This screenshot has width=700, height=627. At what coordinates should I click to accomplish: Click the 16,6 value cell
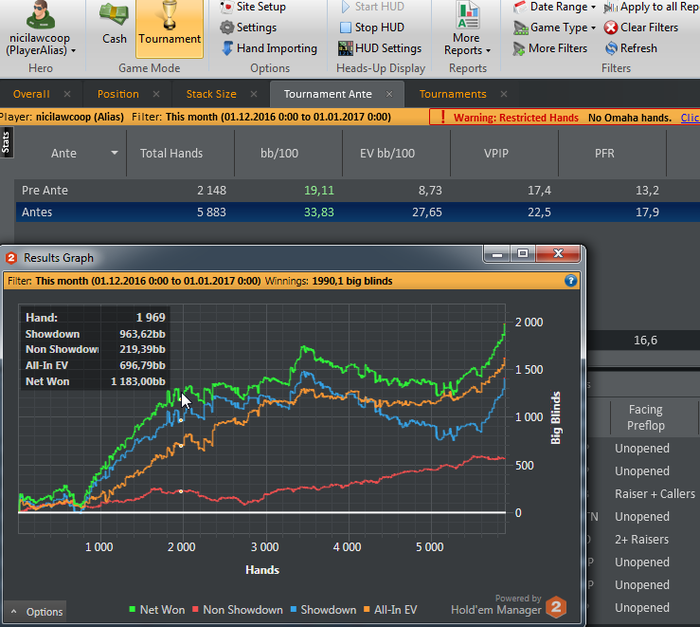click(x=646, y=340)
